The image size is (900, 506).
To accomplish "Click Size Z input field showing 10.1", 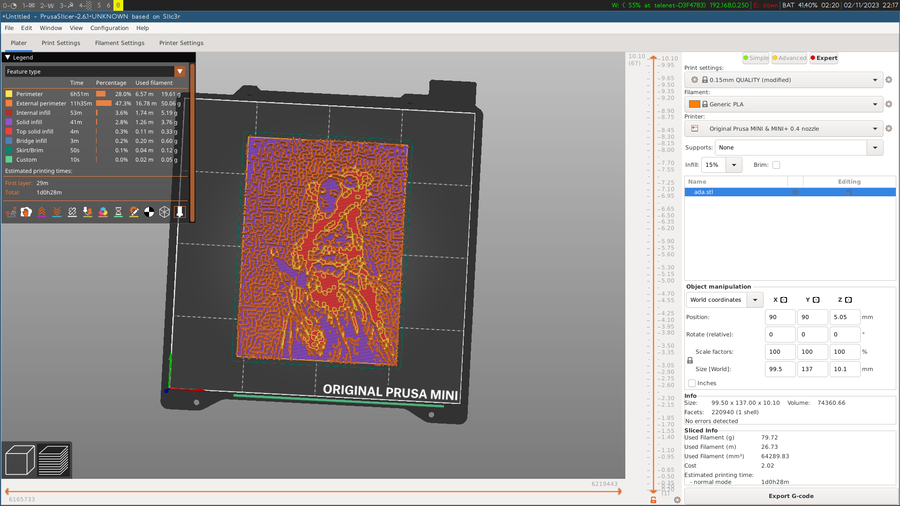I will click(845, 369).
